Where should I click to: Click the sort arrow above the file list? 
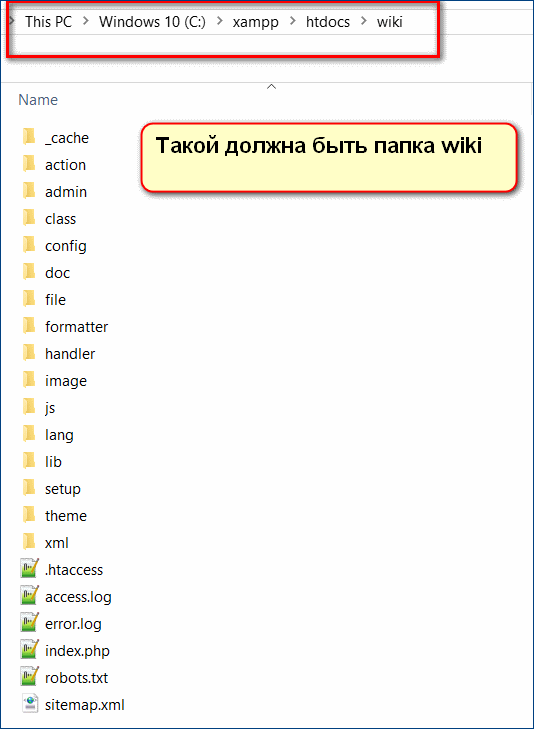[271, 86]
